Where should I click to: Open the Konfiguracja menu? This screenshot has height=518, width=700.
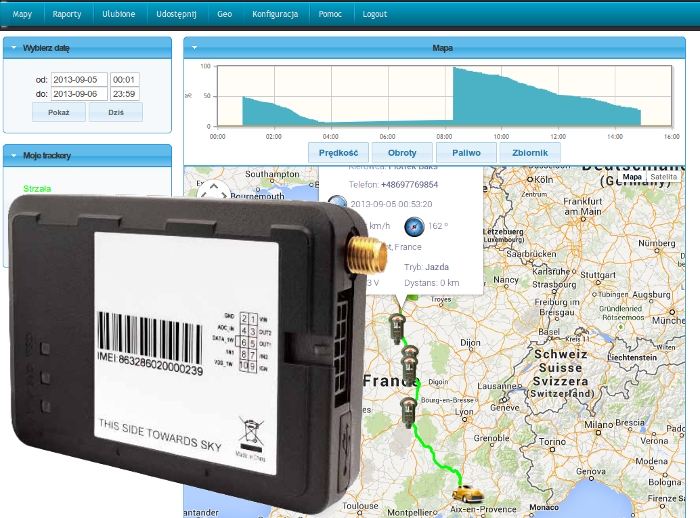tap(275, 14)
